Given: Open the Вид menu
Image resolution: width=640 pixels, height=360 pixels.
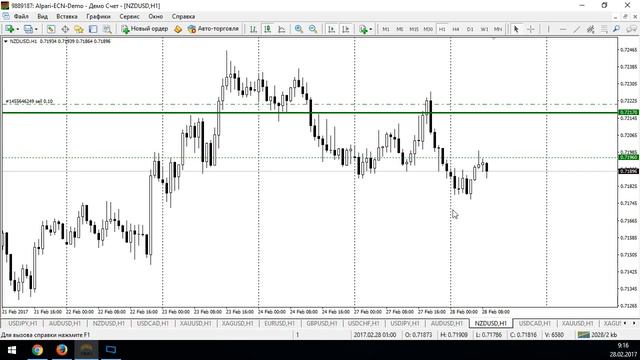Looking at the screenshot, I should [x=42, y=16].
